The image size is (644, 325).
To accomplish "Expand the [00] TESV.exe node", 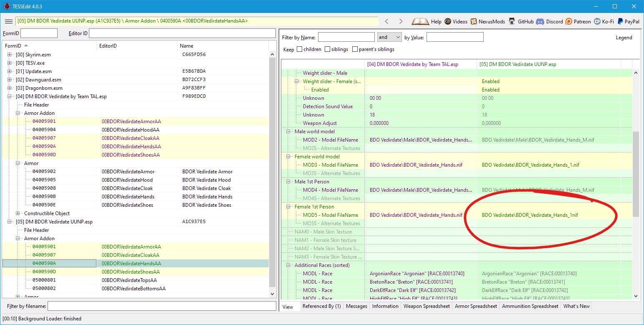I will coord(10,63).
